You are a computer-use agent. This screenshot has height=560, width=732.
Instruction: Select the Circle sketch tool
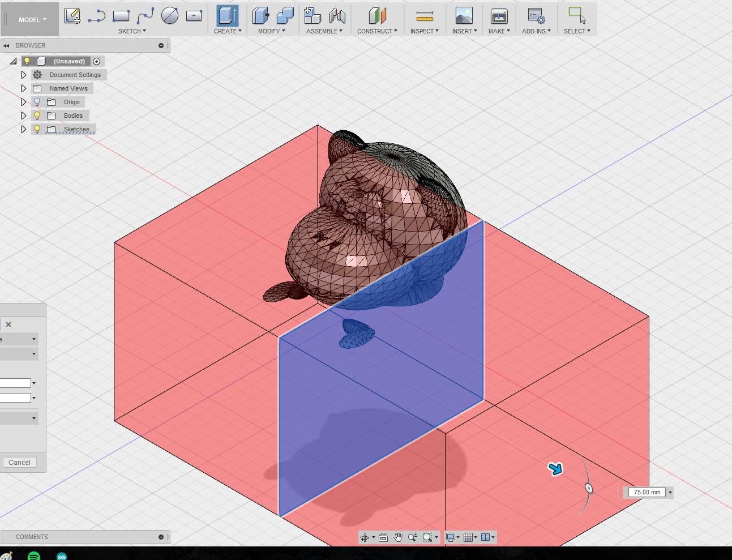coord(170,16)
